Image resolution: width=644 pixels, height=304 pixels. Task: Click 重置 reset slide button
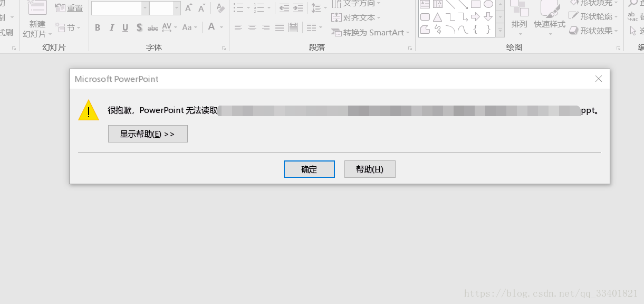coord(69,8)
